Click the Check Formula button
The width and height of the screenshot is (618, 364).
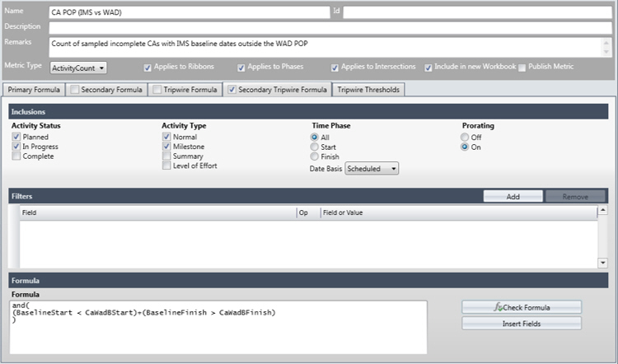522,307
